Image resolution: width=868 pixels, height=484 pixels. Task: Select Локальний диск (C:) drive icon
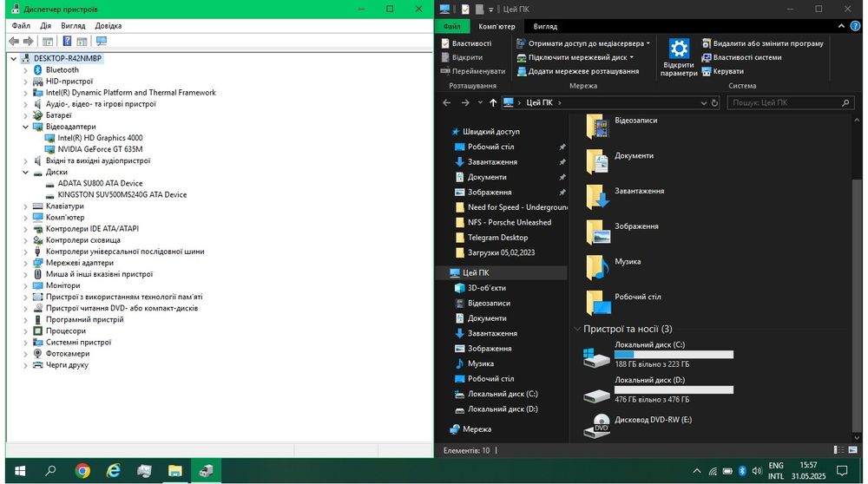point(596,356)
